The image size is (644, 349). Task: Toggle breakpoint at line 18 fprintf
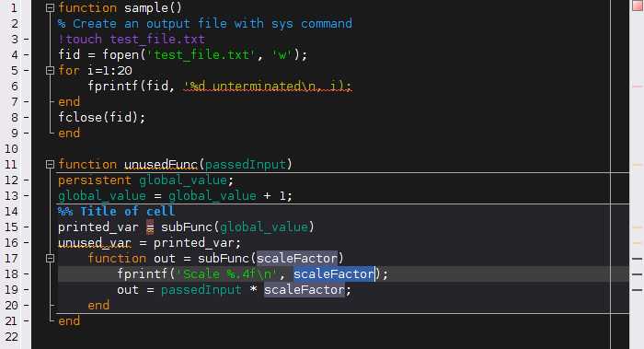(27, 273)
